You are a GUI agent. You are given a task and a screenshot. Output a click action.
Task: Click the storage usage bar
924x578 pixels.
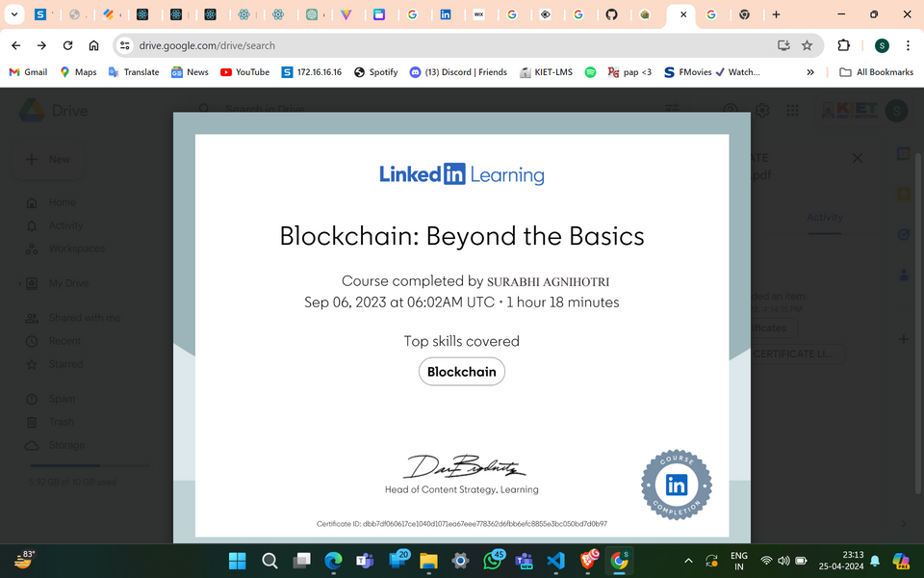tap(90, 465)
